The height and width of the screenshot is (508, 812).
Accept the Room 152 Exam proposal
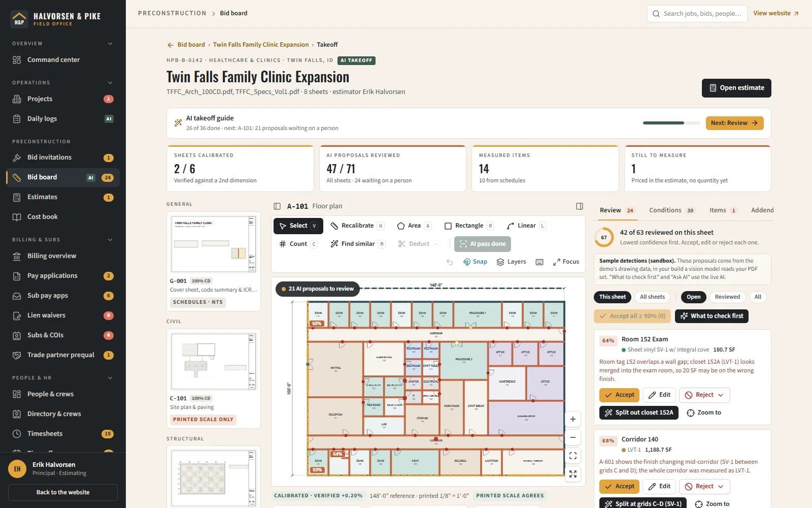tap(619, 395)
